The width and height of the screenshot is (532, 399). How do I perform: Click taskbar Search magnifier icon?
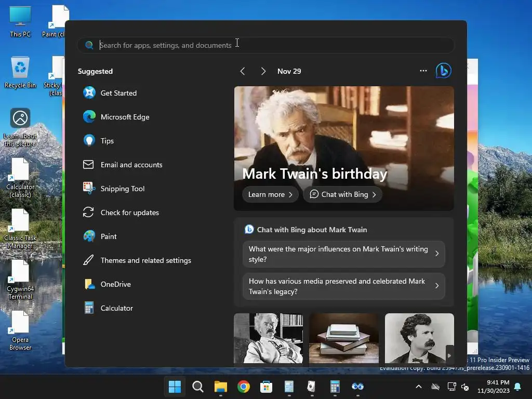(x=198, y=387)
